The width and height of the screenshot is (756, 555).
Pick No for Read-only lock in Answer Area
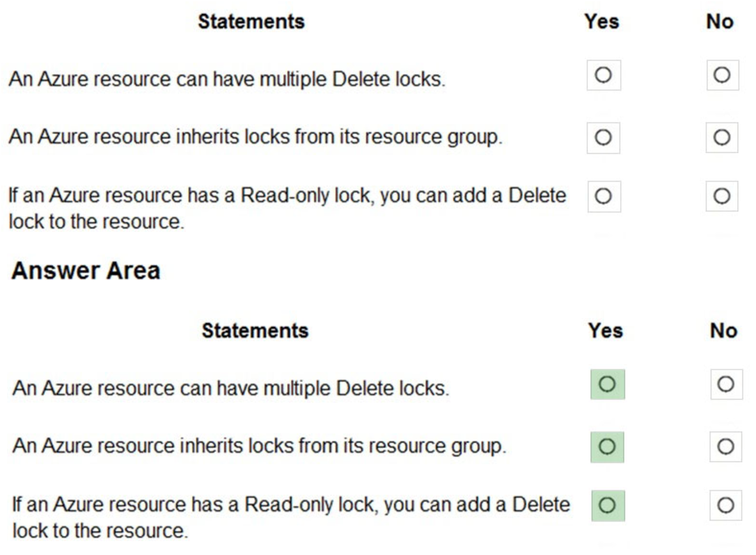[726, 506]
